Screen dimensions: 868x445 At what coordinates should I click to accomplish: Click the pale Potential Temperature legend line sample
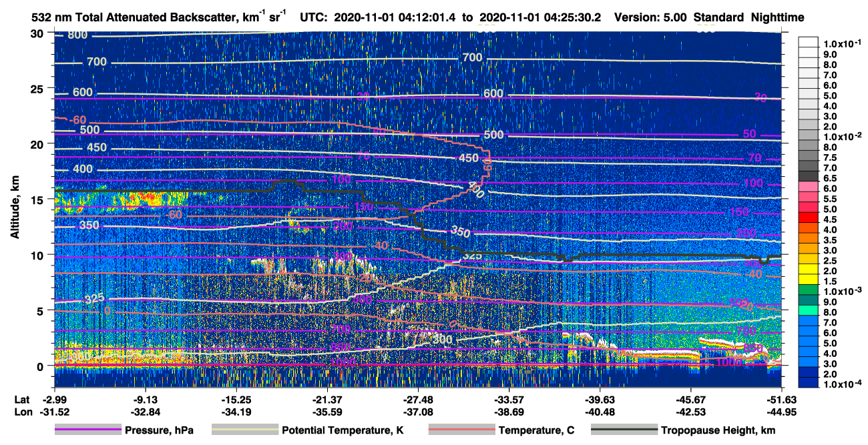point(244,430)
